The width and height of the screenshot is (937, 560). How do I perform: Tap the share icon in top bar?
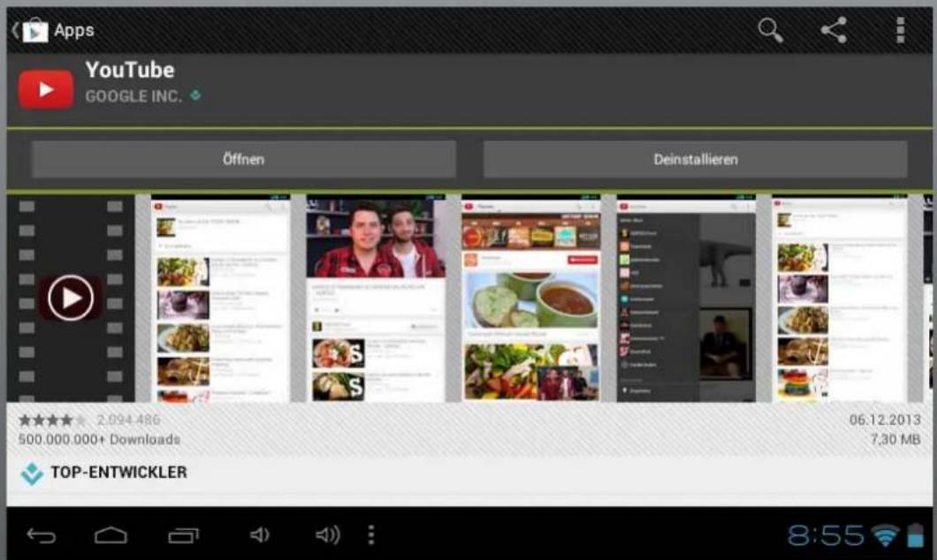[x=834, y=30]
